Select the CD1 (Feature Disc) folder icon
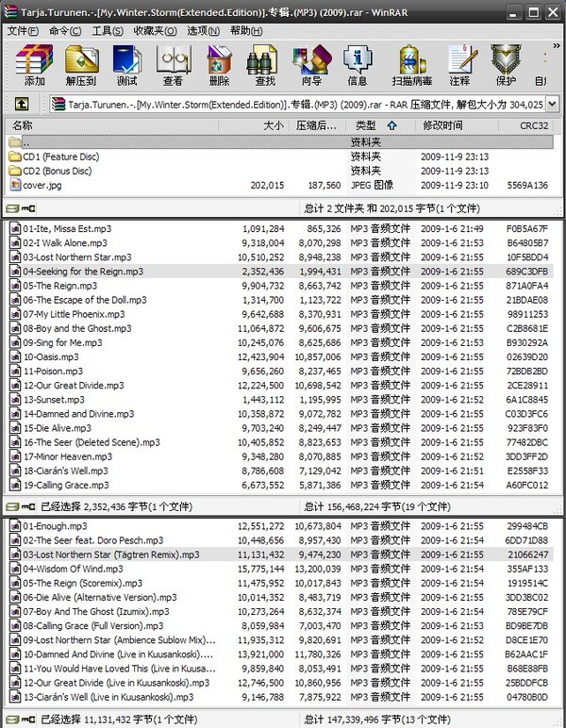 click(15, 157)
